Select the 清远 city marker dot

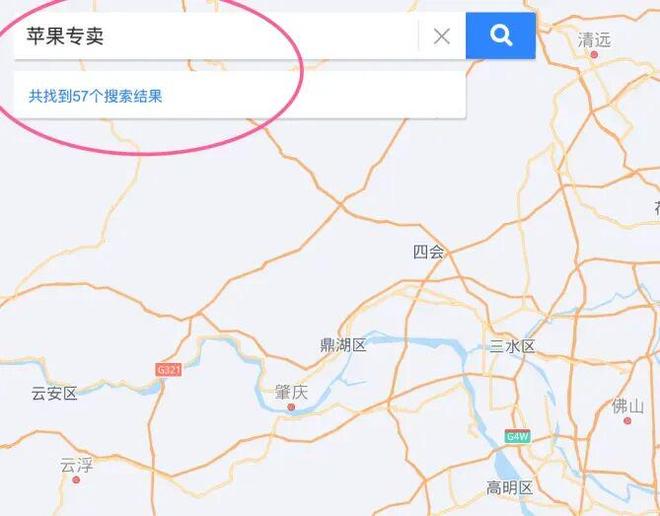point(594,54)
